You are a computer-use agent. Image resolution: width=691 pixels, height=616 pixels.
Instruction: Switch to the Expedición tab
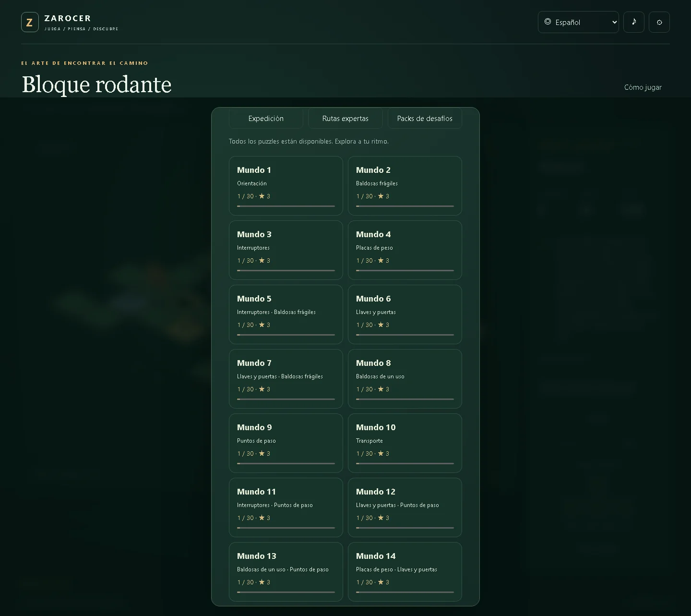click(266, 118)
